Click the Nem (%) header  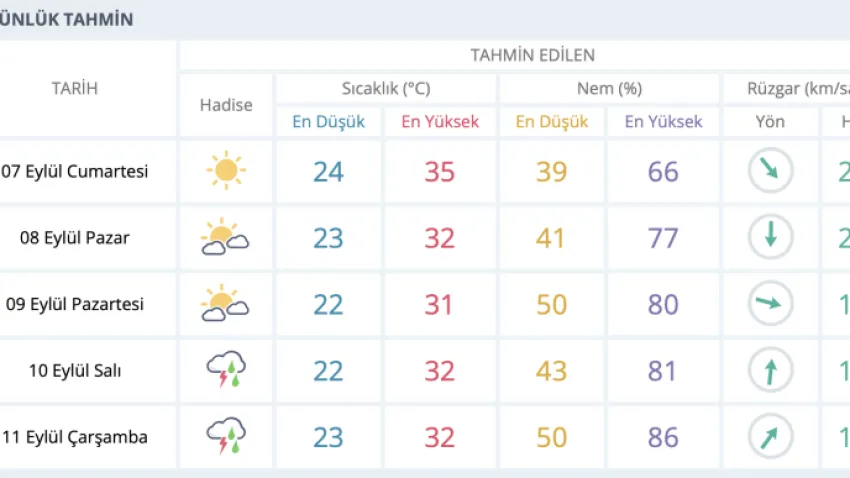pyautogui.click(x=609, y=88)
